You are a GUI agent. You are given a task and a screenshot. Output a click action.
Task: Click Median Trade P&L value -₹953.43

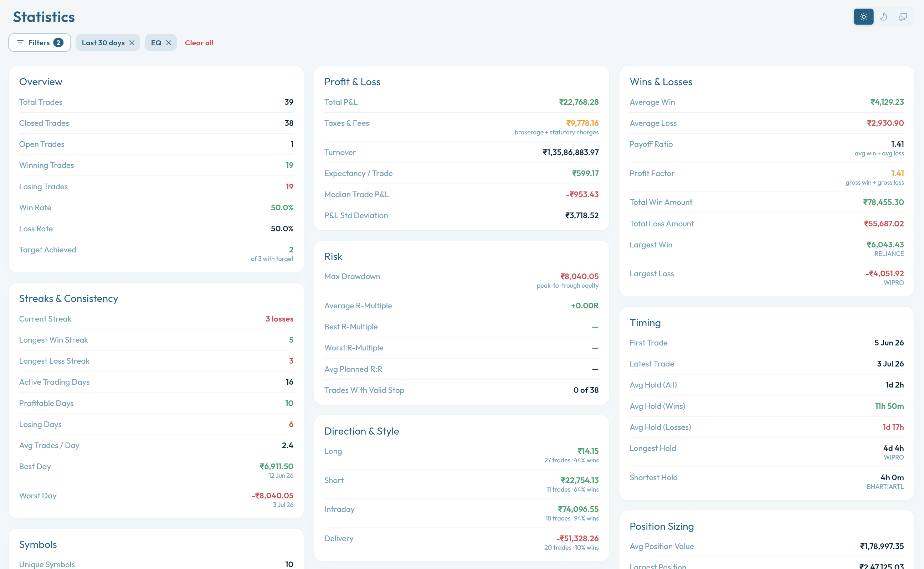click(582, 194)
